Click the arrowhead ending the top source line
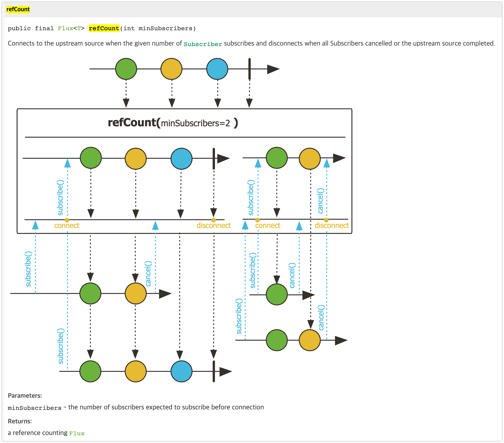The height and width of the screenshot is (443, 504). pos(273,69)
